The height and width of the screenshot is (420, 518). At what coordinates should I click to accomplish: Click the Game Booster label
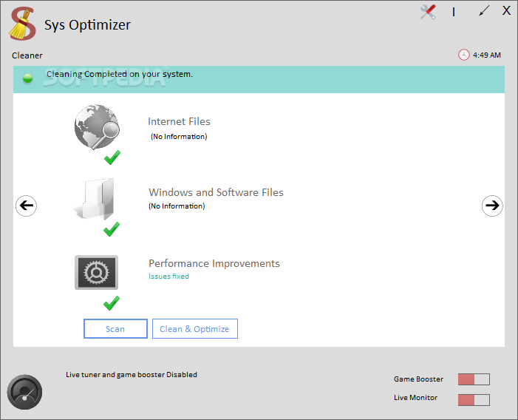(418, 379)
